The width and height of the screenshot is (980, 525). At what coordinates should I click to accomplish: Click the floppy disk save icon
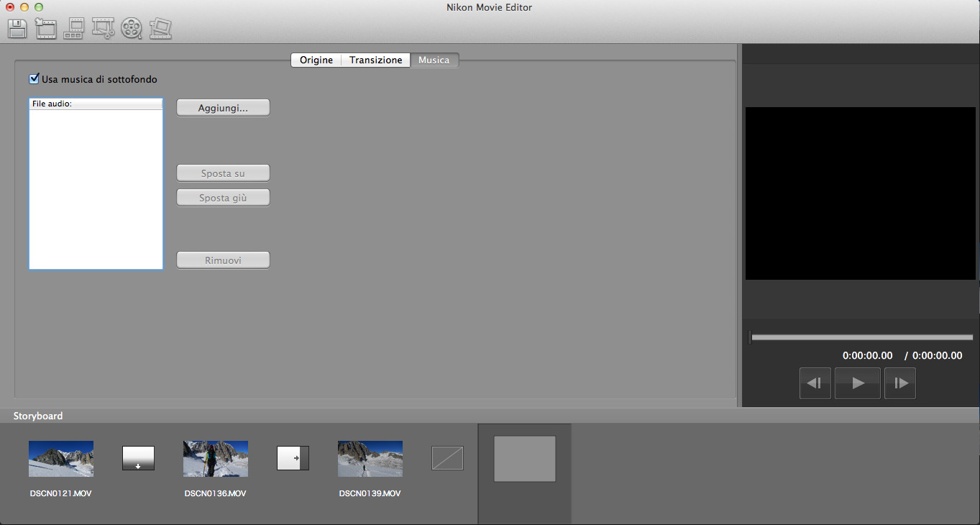click(x=17, y=29)
